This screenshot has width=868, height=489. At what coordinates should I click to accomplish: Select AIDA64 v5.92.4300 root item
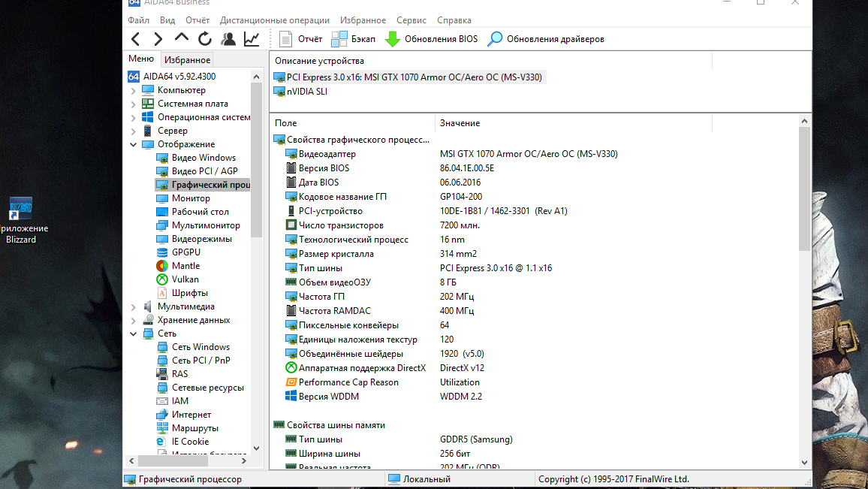[172, 77]
